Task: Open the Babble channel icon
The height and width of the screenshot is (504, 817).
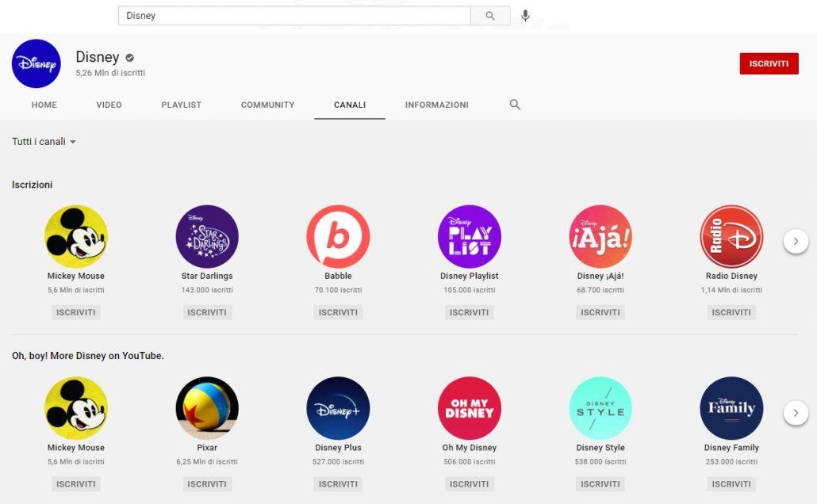Action: click(x=338, y=236)
